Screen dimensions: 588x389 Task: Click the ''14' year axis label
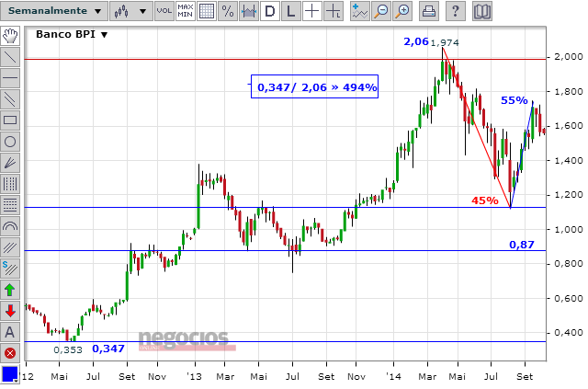point(393,377)
